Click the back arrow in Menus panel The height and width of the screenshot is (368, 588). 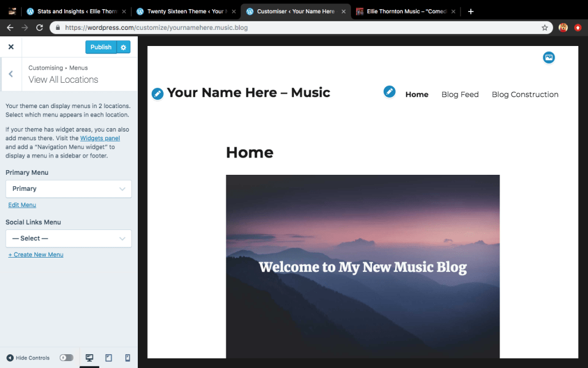[x=11, y=74]
